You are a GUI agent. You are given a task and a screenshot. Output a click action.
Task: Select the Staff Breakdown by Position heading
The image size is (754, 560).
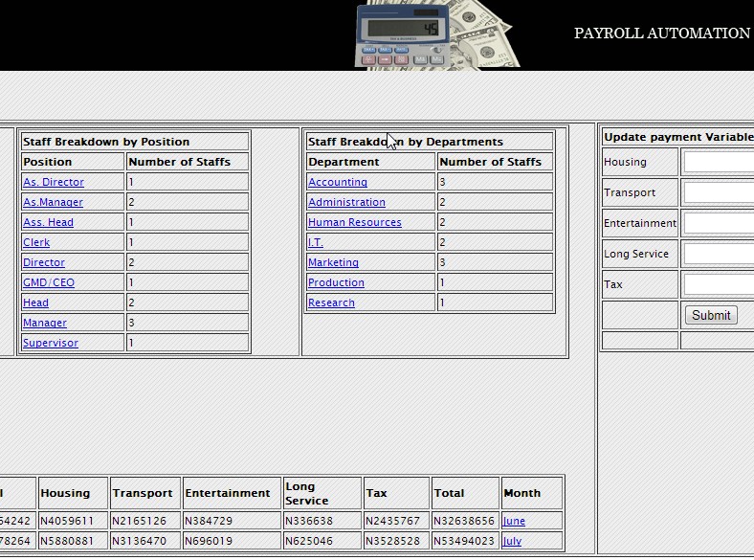(x=106, y=142)
